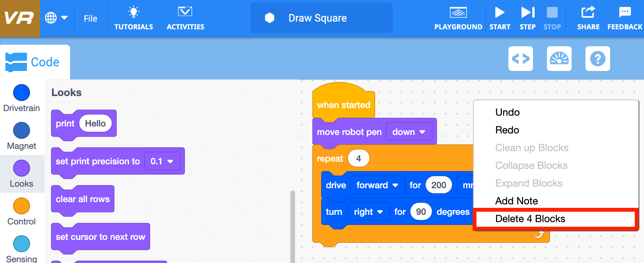Open the Playground window
This screenshot has height=263, width=644.
point(458,18)
